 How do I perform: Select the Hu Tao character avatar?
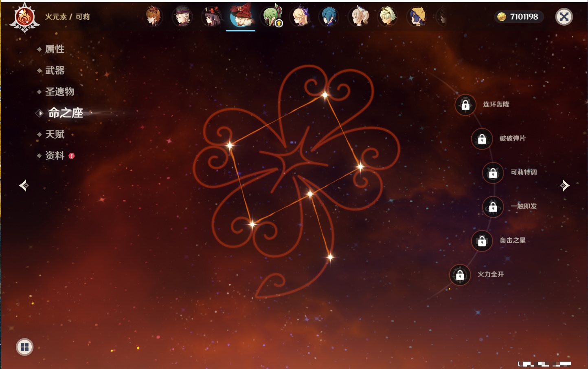pyautogui.click(x=211, y=16)
